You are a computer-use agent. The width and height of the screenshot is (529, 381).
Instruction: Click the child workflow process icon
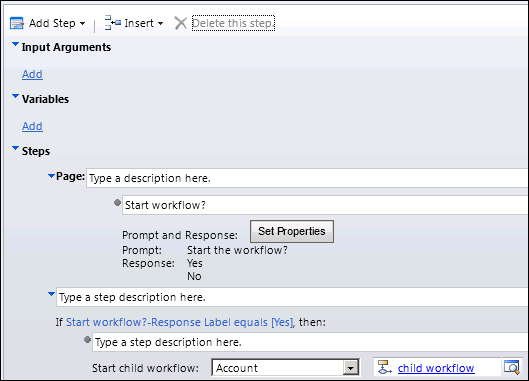384,367
